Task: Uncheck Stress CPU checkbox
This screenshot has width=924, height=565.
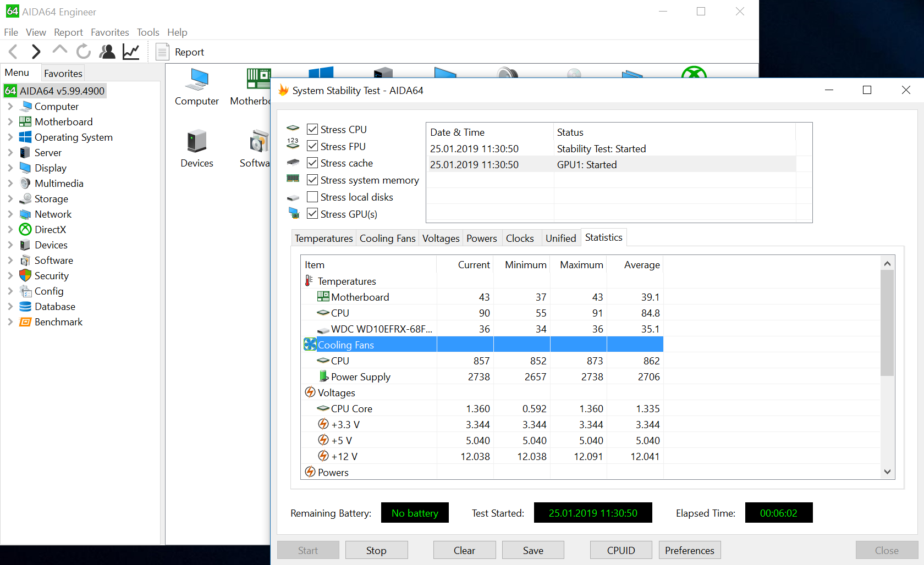Action: pos(312,129)
